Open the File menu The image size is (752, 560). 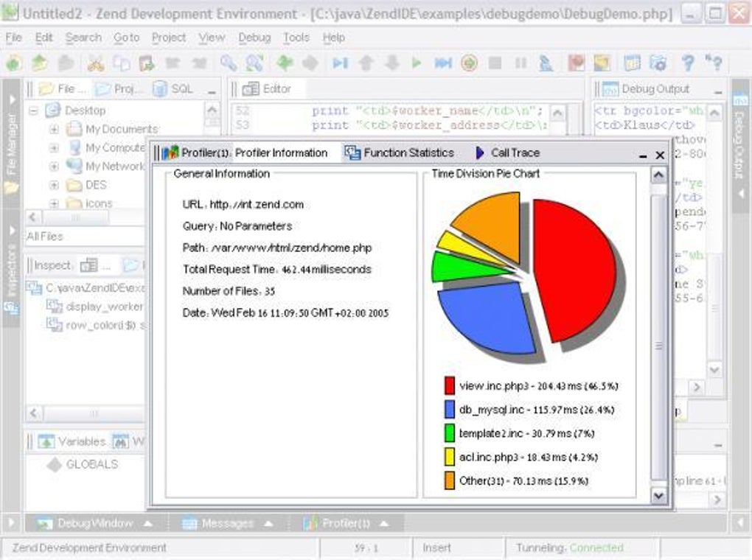coord(14,38)
